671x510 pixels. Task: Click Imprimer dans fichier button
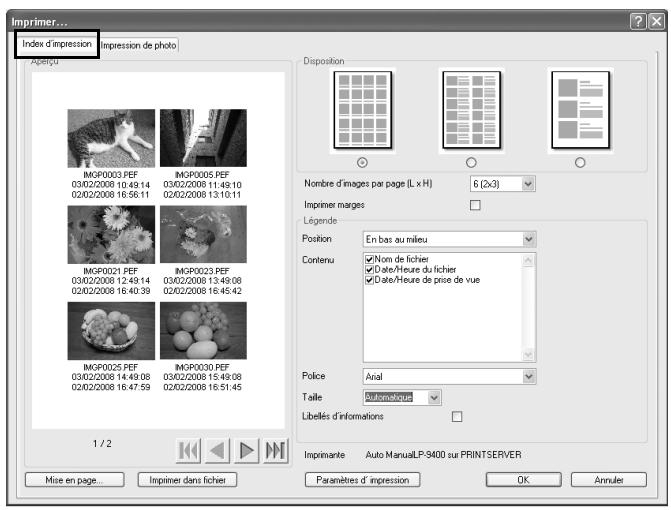pyautogui.click(x=187, y=480)
